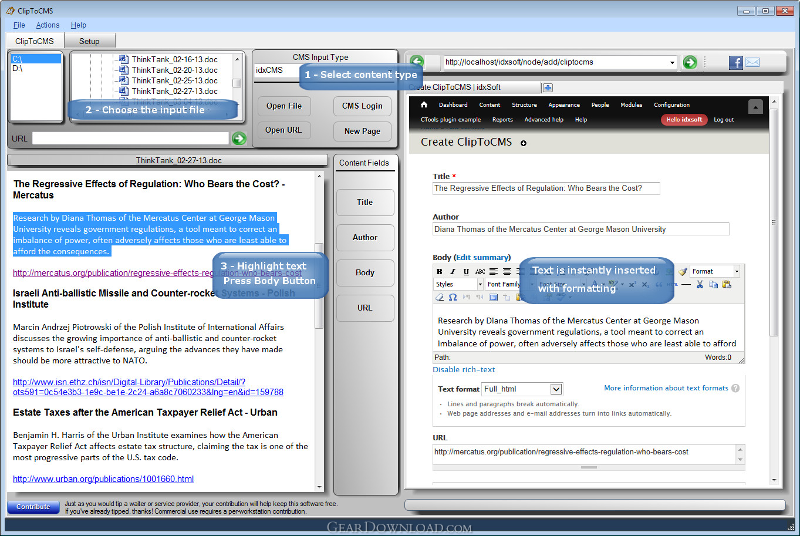Click the Disable rich-text link
Viewport: 800px width, 536px height.
click(x=464, y=369)
